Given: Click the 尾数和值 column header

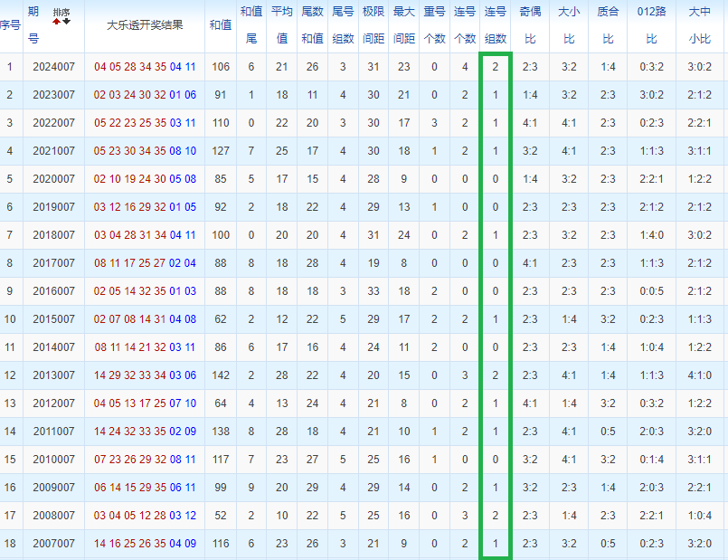Looking at the screenshot, I should pyautogui.click(x=312, y=25).
